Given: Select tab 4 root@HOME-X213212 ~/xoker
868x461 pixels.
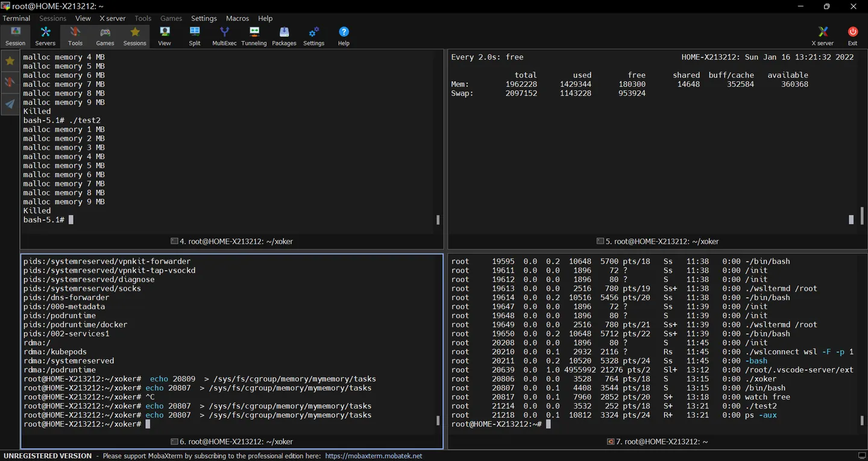Looking at the screenshot, I should [232, 241].
